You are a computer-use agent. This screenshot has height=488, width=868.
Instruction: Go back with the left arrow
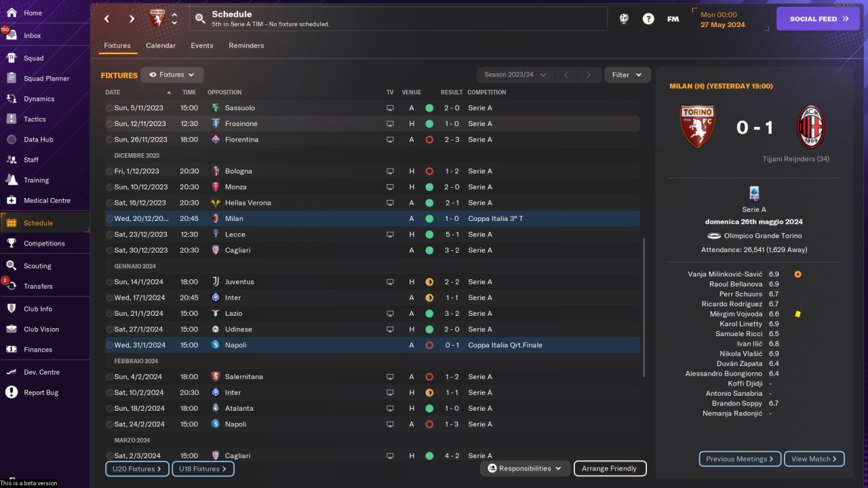(x=106, y=19)
